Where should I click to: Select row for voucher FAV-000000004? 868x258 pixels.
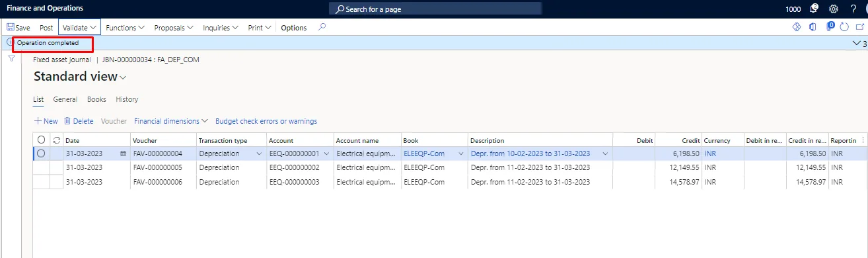pyautogui.click(x=42, y=153)
